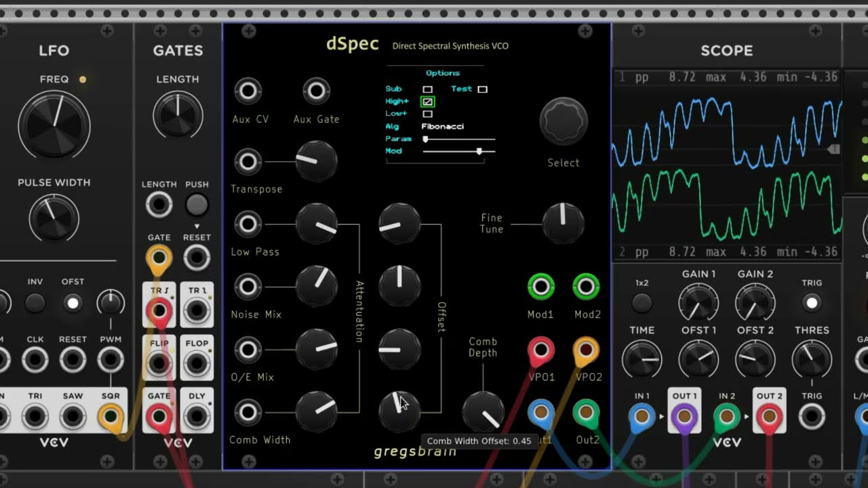
Task: Select the VPO1 jack on dSpec
Action: point(540,350)
